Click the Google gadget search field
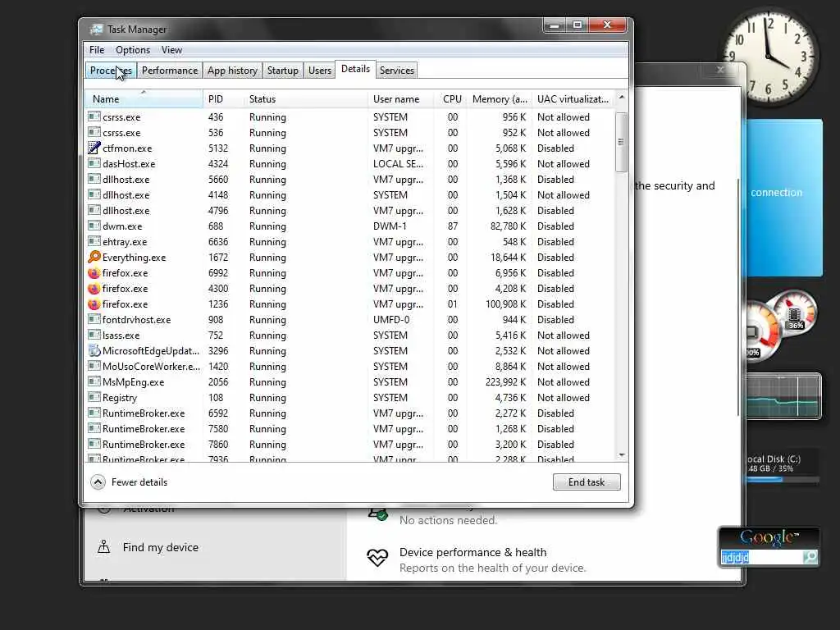Viewport: 840px width, 630px height. 761,557
